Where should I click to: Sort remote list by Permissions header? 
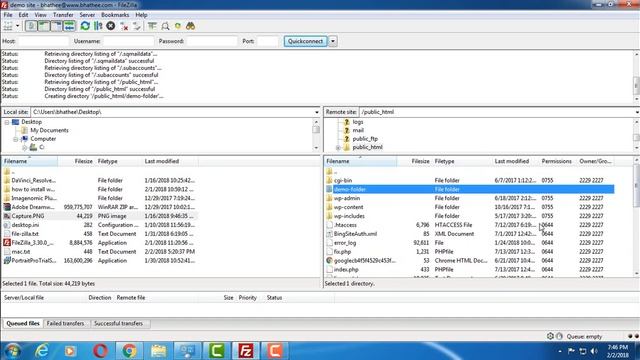557,161
